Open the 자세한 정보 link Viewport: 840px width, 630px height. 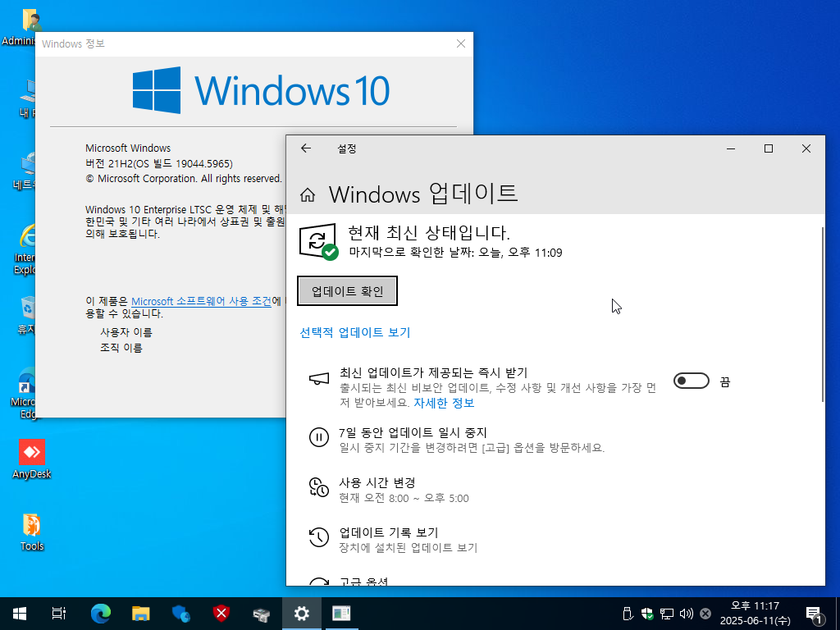tap(444, 403)
